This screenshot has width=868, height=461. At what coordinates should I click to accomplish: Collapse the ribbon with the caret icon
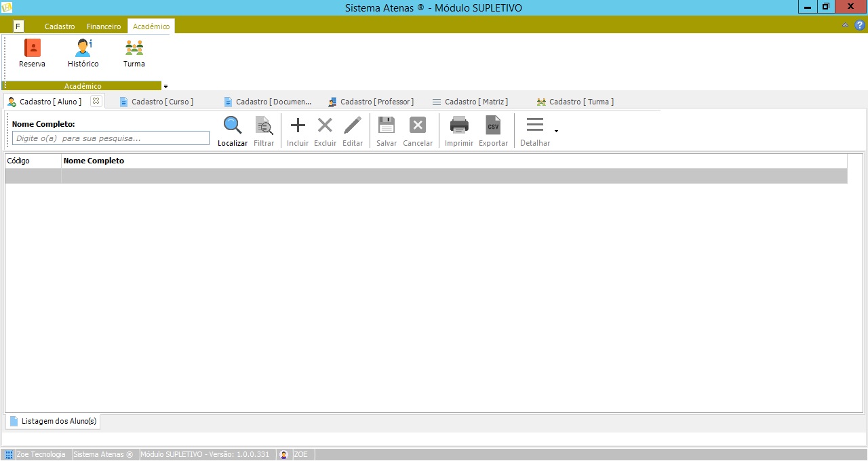[x=845, y=25]
